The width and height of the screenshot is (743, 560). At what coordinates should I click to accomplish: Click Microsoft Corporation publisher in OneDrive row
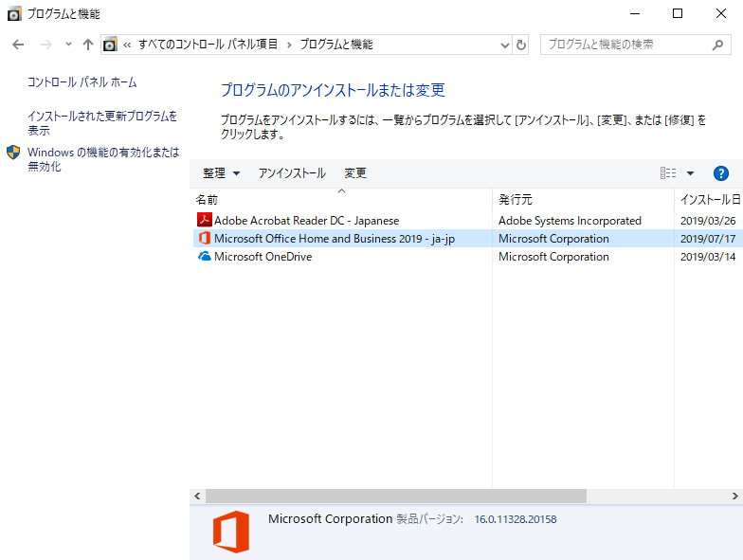click(553, 257)
